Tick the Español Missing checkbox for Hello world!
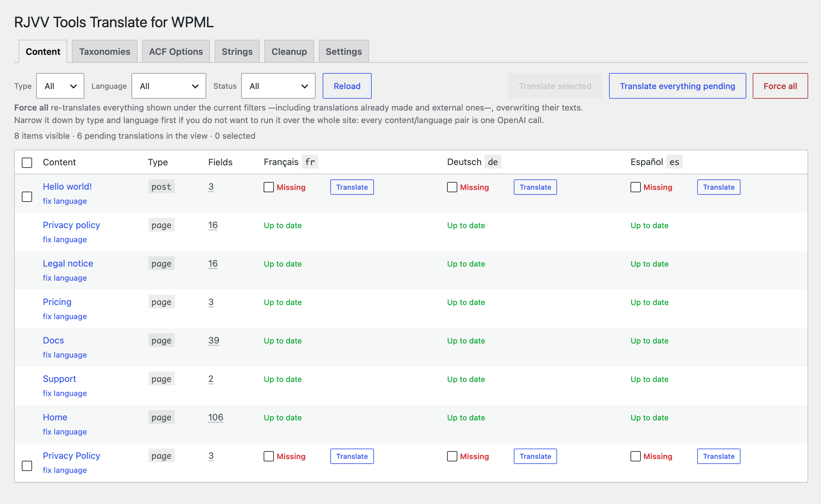This screenshot has height=504, width=821. coord(636,187)
